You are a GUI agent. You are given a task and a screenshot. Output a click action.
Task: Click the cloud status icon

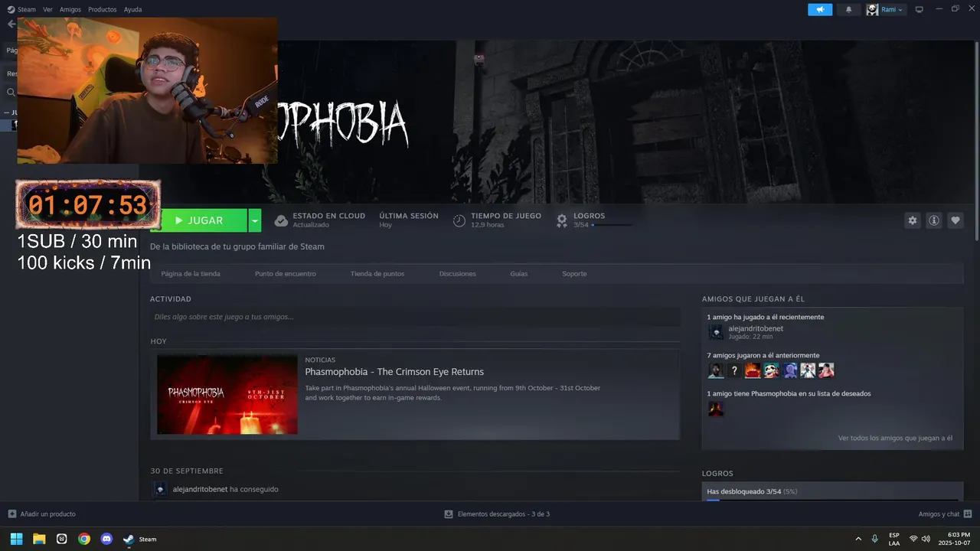281,220
